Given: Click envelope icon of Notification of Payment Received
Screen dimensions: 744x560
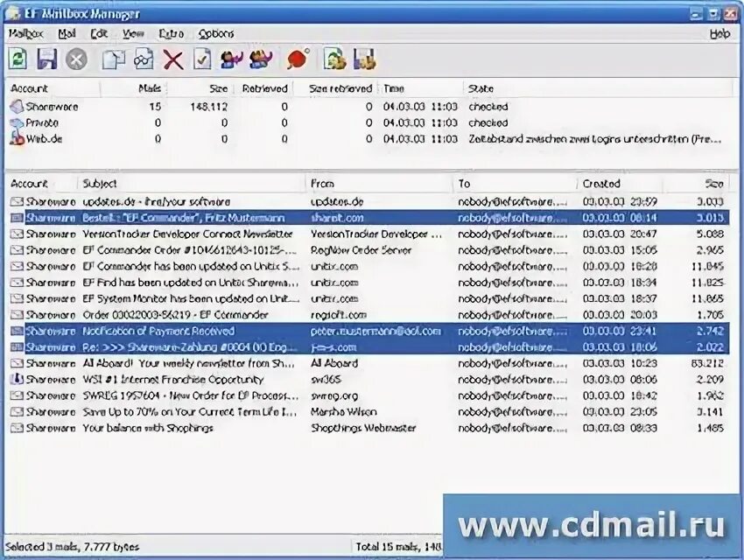Looking at the screenshot, I should point(18,331).
